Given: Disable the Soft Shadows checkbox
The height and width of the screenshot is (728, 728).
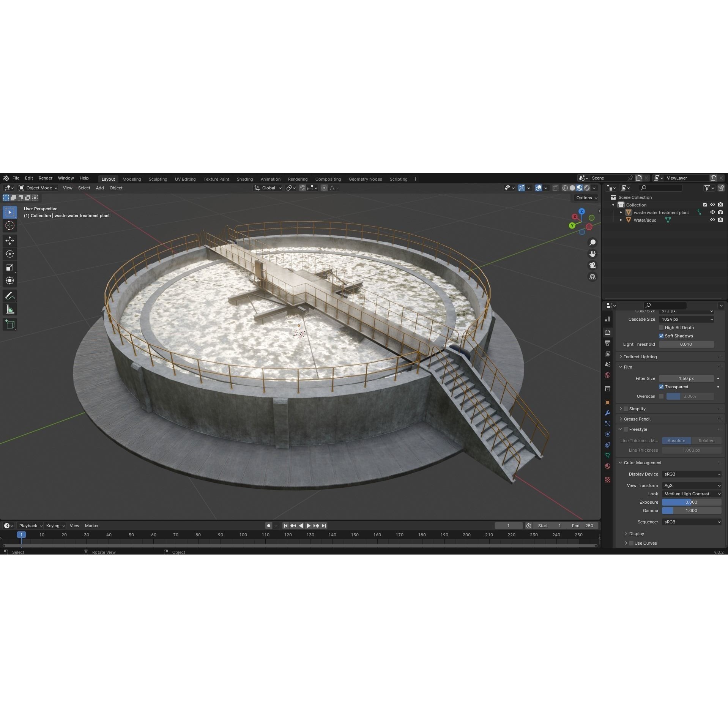Looking at the screenshot, I should [x=661, y=336].
